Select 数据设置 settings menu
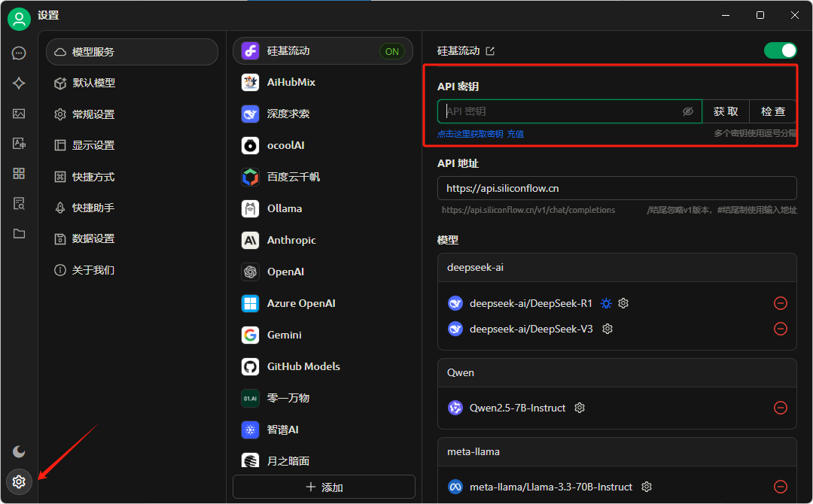The width and height of the screenshot is (813, 504). pos(132,238)
